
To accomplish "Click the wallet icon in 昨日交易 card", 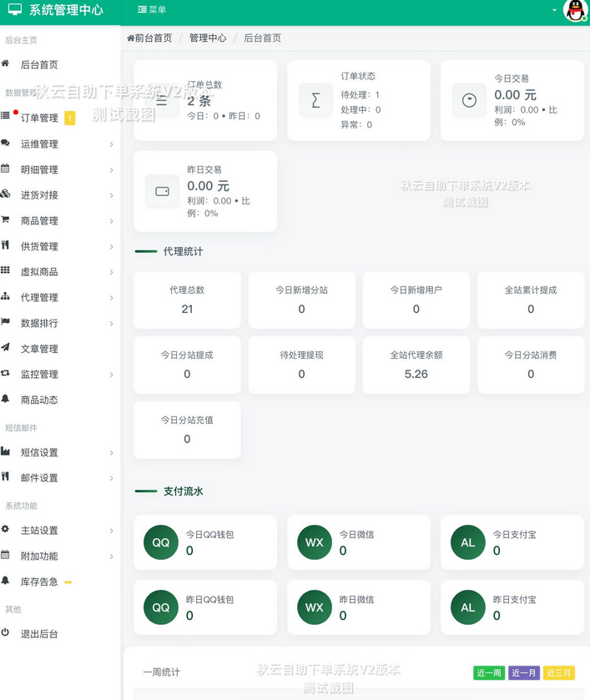I will point(162,192).
